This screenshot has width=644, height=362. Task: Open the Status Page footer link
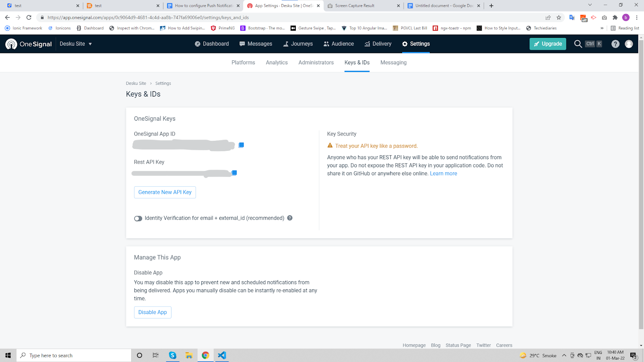tap(458, 345)
